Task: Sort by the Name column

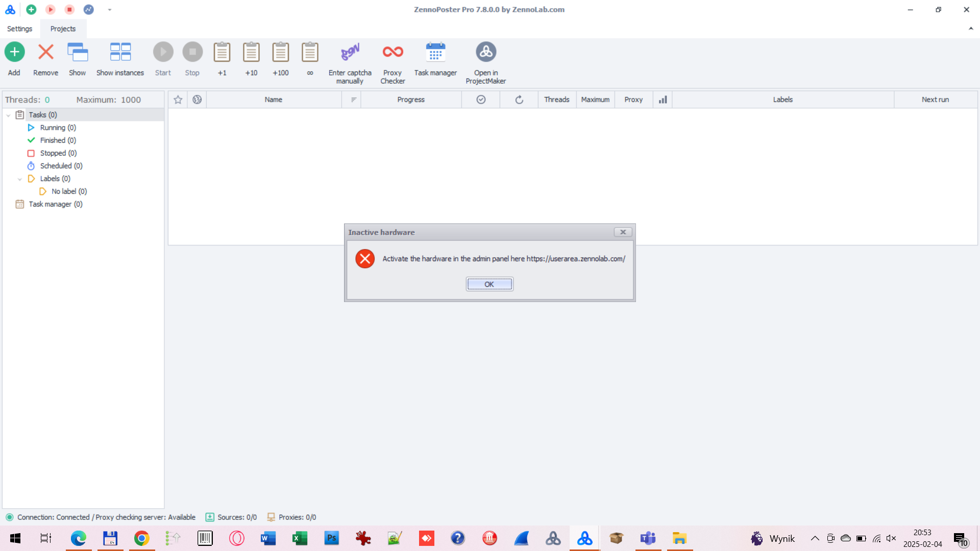Action: tap(274, 99)
